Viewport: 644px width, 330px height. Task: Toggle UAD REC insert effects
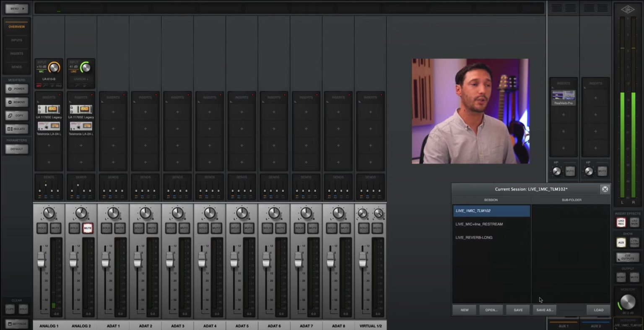pyautogui.click(x=621, y=222)
